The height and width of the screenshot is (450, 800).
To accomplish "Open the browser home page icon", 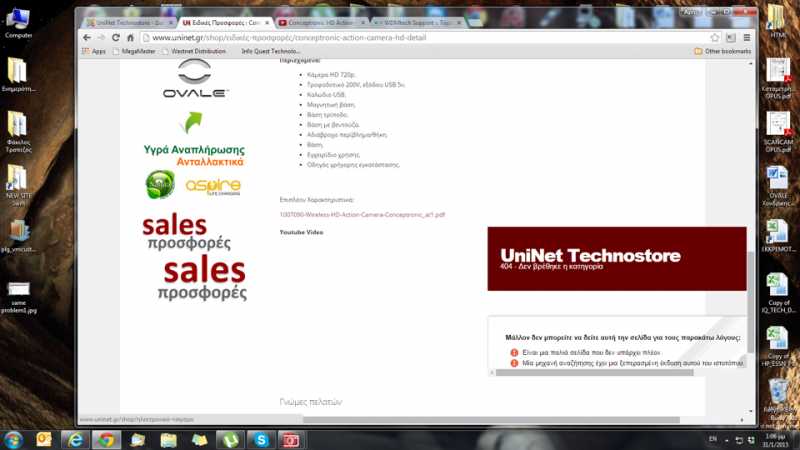I will click(x=130, y=38).
